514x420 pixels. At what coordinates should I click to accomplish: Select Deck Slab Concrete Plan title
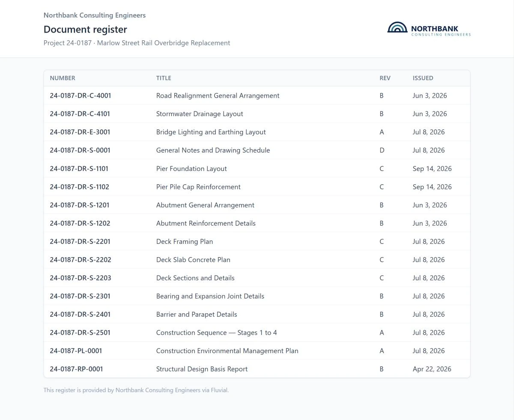coord(193,260)
